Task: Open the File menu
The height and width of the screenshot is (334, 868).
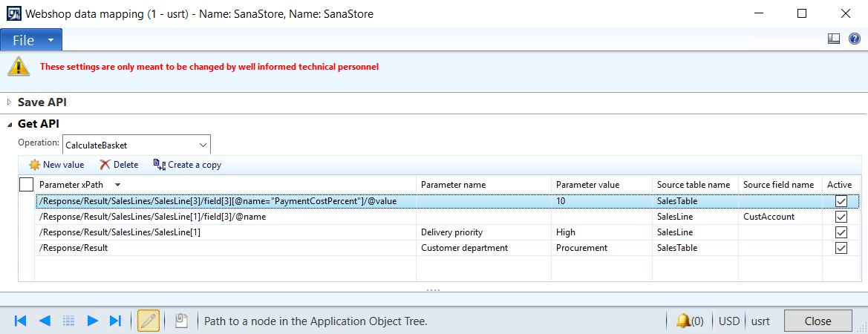Action: (31, 40)
